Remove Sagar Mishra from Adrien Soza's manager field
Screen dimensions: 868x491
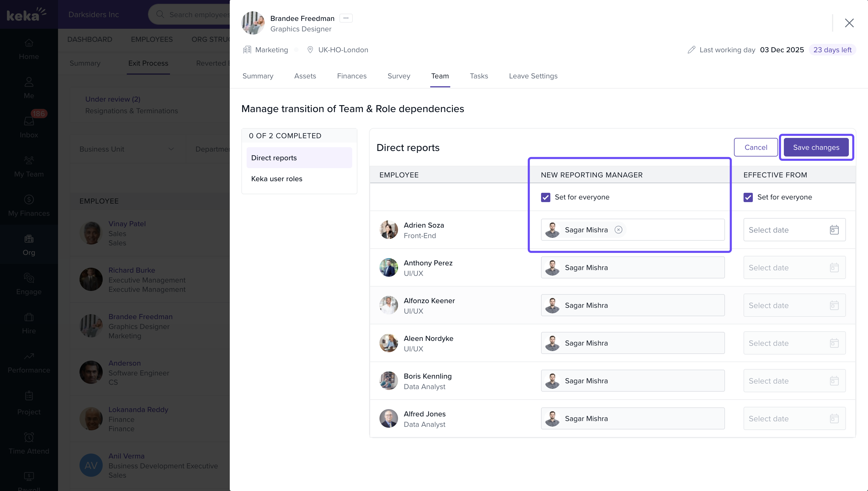pyautogui.click(x=618, y=230)
